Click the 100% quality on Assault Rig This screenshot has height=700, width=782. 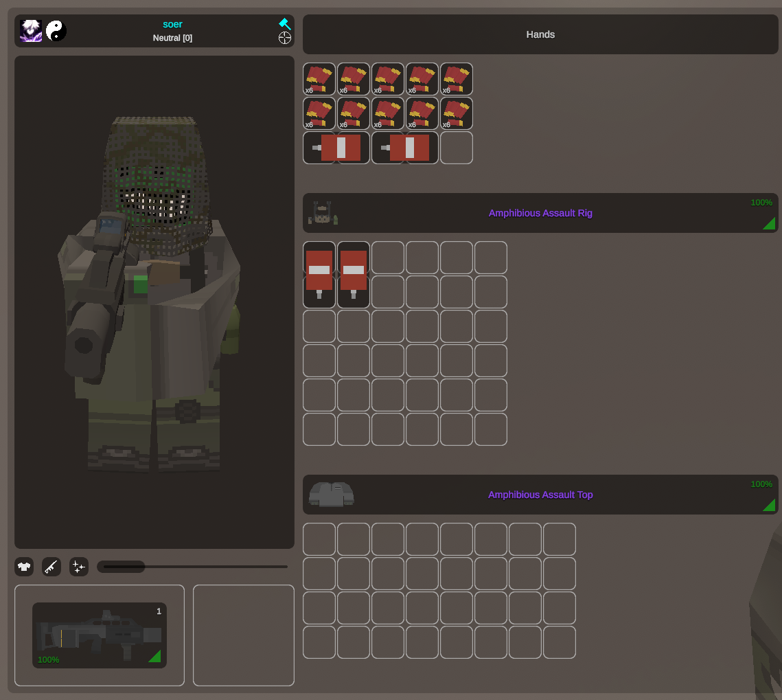pos(761,203)
